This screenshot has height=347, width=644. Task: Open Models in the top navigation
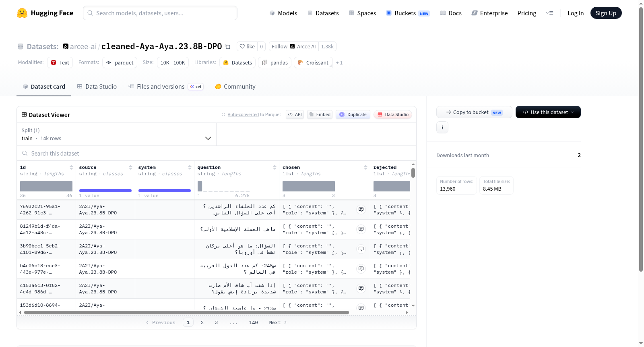pyautogui.click(x=283, y=13)
